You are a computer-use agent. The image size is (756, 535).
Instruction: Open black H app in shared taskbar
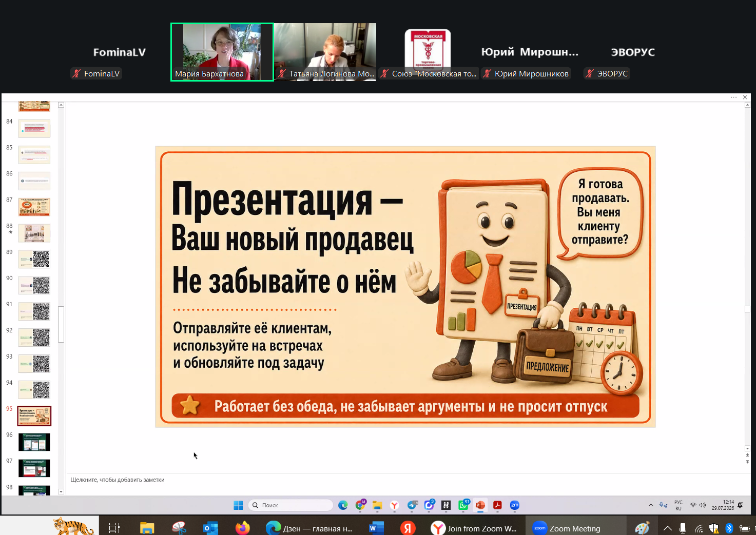[446, 505]
